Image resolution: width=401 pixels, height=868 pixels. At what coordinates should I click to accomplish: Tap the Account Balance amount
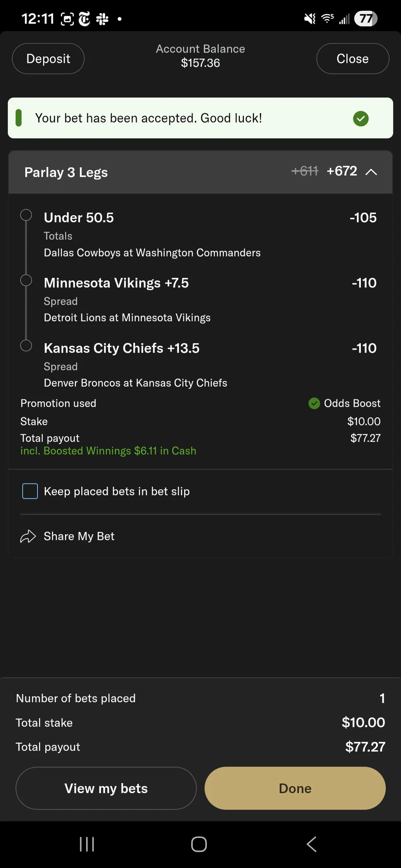click(200, 63)
